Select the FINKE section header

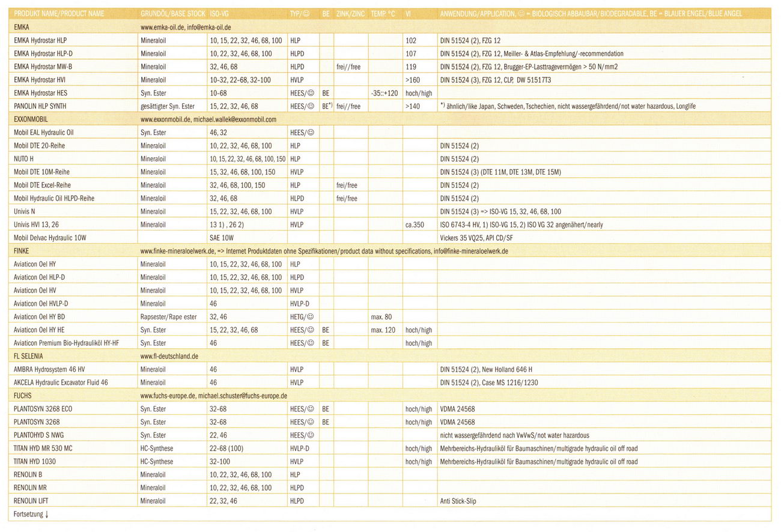tap(22, 251)
